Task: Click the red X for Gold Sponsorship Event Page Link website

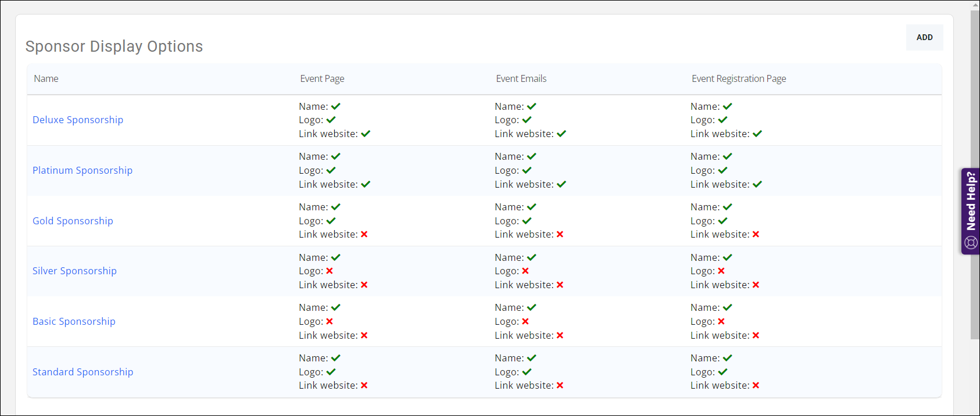Action: tap(365, 234)
